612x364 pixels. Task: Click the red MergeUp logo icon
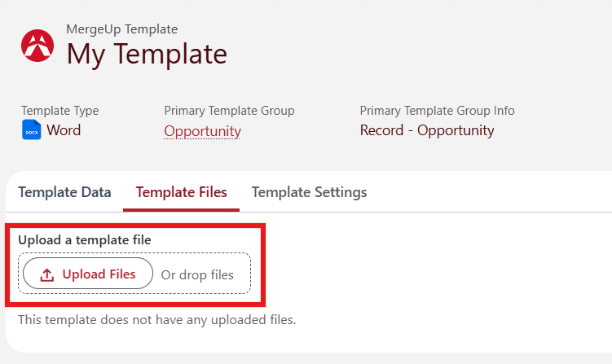tap(37, 46)
